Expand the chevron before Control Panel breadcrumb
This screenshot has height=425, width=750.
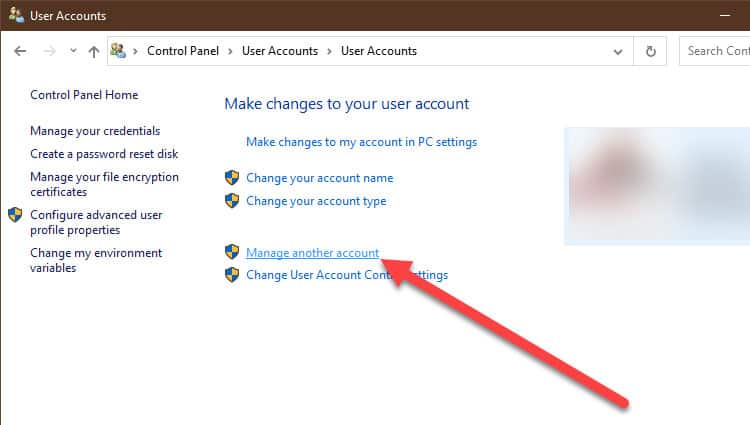coord(135,51)
